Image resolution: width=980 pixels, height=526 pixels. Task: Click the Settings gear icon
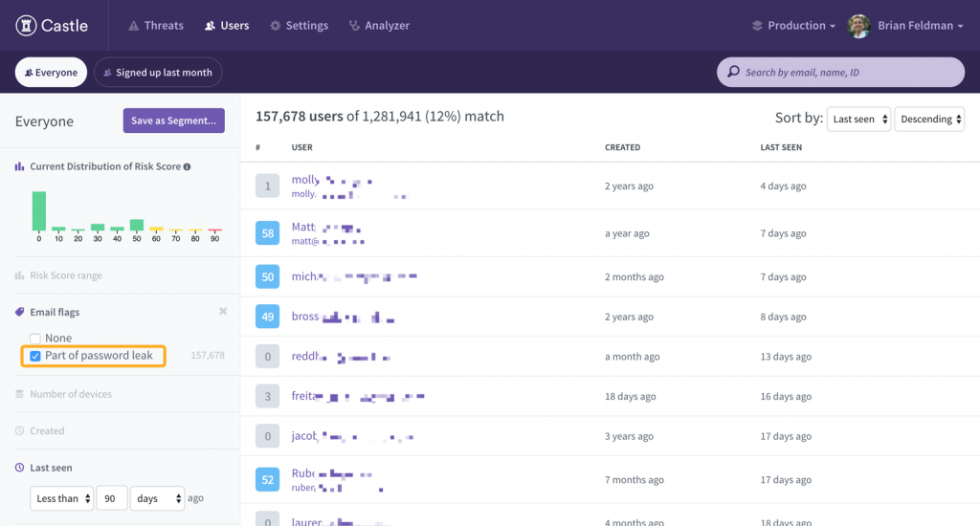[275, 26]
